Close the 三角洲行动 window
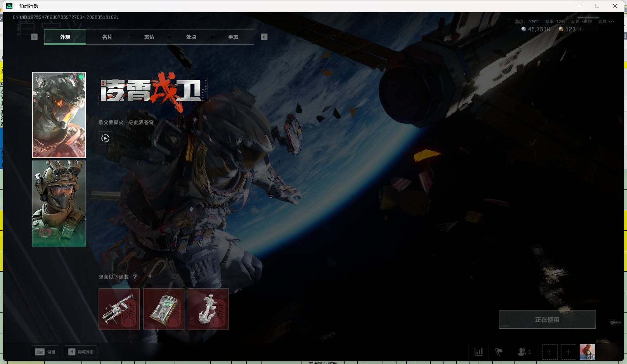 click(615, 6)
